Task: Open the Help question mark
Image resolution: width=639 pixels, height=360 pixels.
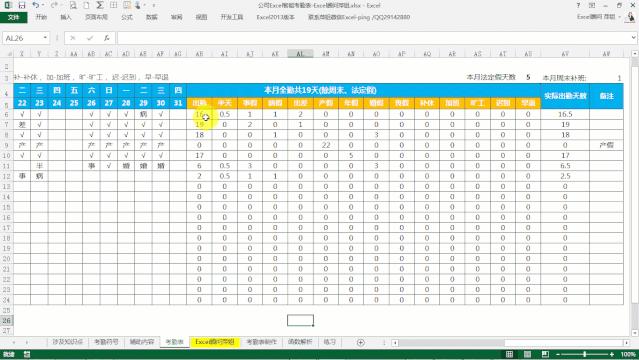Action: pyautogui.click(x=578, y=5)
